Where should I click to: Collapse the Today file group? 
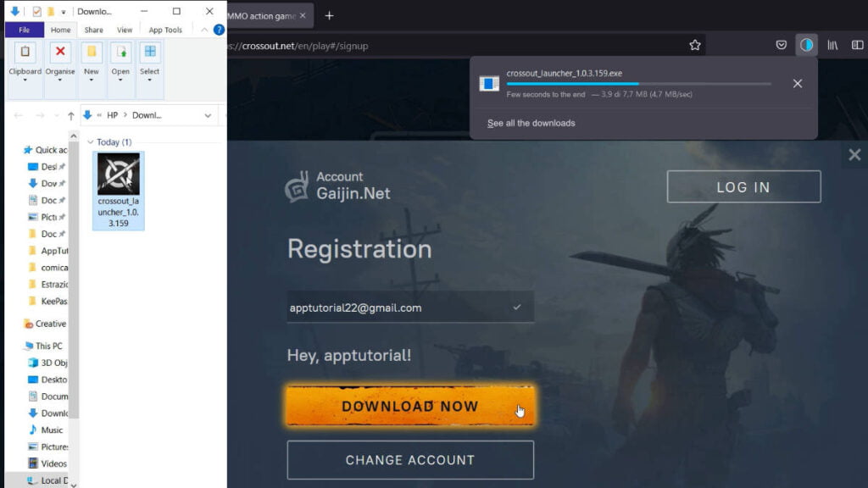(91, 142)
